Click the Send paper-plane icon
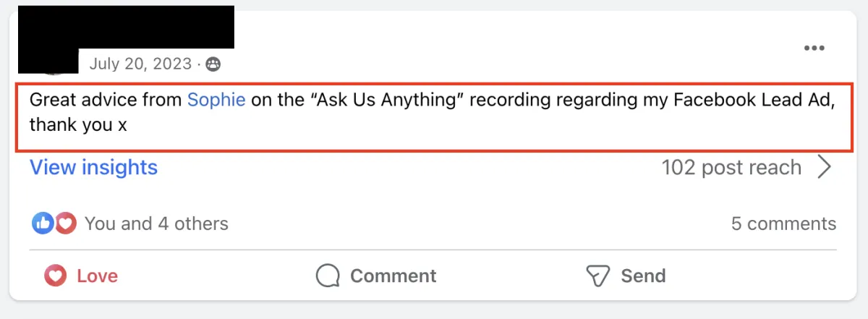Screen dimensions: 868x319 tap(598, 276)
